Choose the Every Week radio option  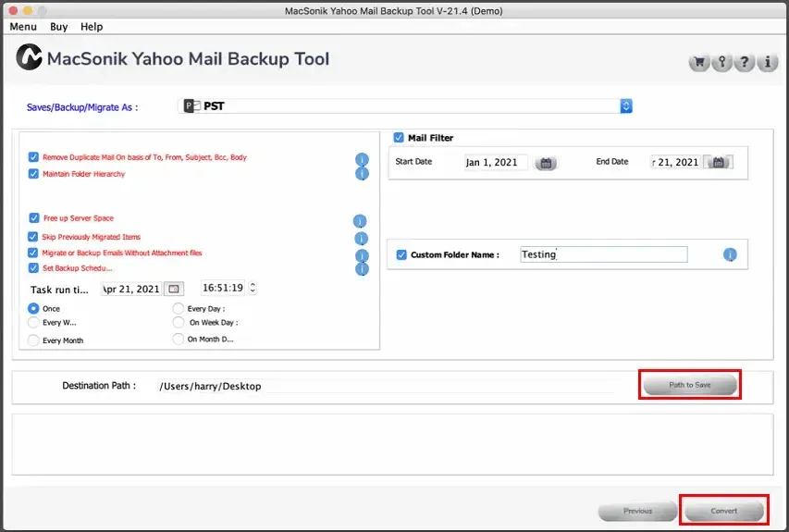pos(33,322)
